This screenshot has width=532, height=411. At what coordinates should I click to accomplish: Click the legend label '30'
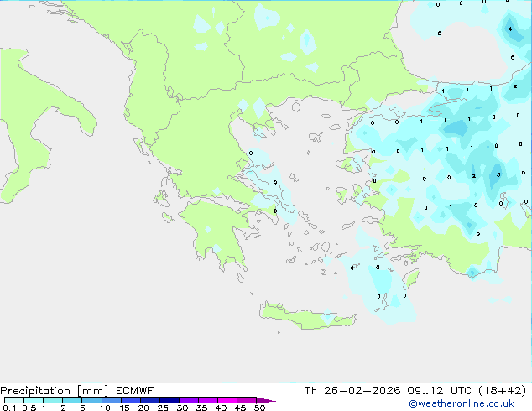click(182, 408)
